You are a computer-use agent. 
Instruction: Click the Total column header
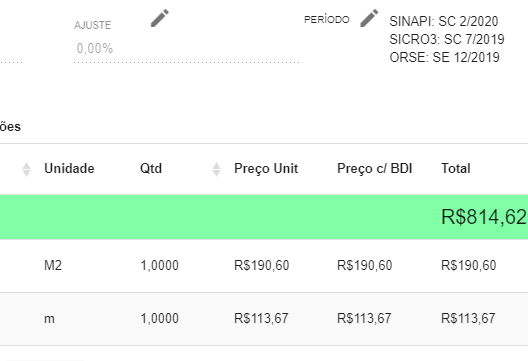(x=456, y=168)
